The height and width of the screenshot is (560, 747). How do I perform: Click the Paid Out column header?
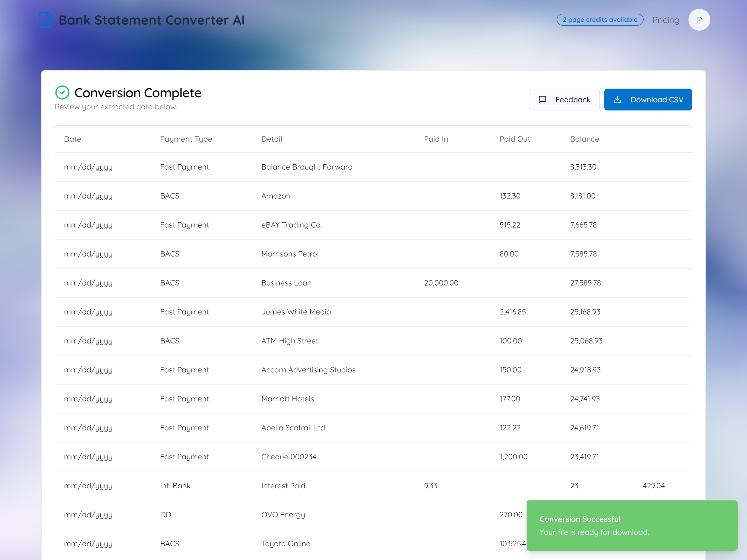pos(515,139)
